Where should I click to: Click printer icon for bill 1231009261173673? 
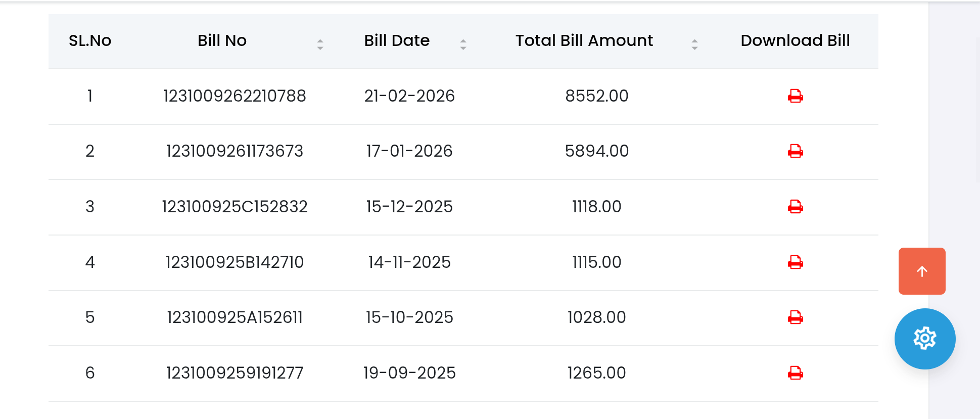click(795, 151)
